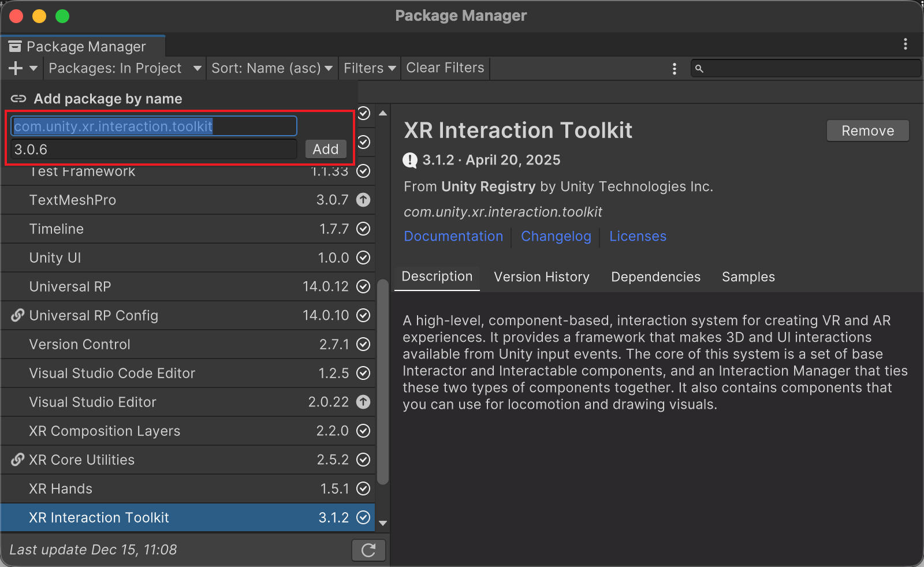Click the package search field
924x567 pixels.
808,69
